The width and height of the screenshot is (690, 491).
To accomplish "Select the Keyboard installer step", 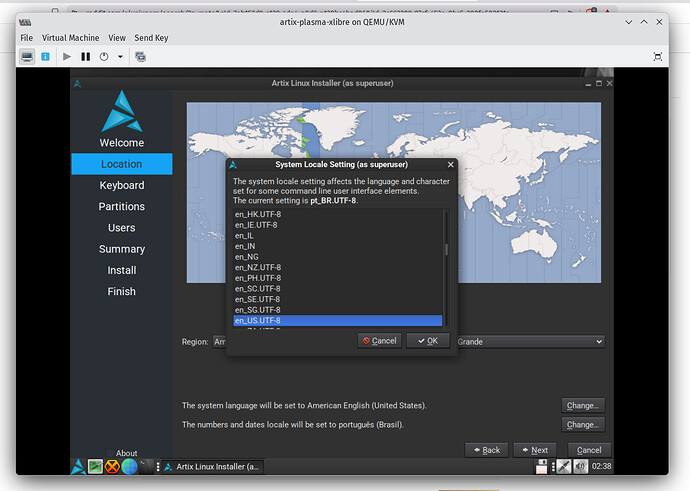I will coord(122,185).
